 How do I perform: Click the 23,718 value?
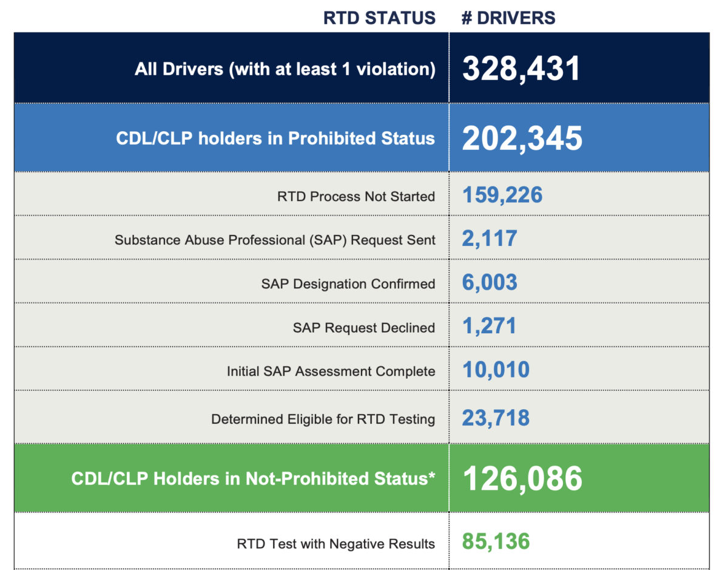click(x=496, y=418)
